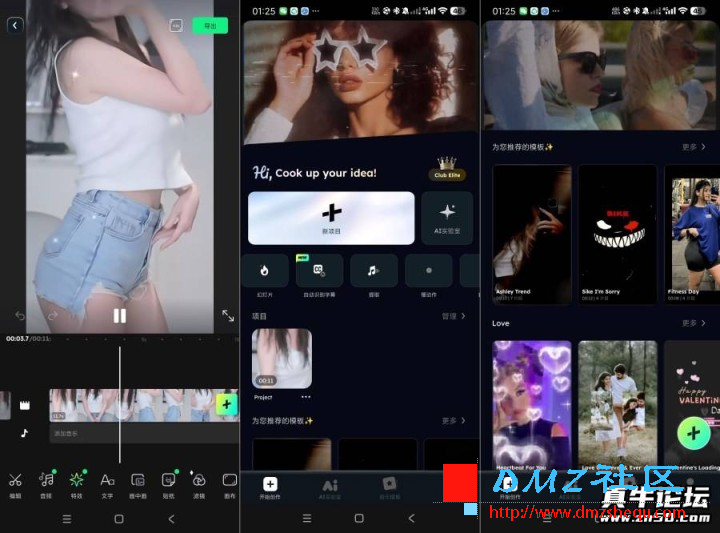720x533 pixels.
Task: Select the Aa text tool
Action: (107, 484)
